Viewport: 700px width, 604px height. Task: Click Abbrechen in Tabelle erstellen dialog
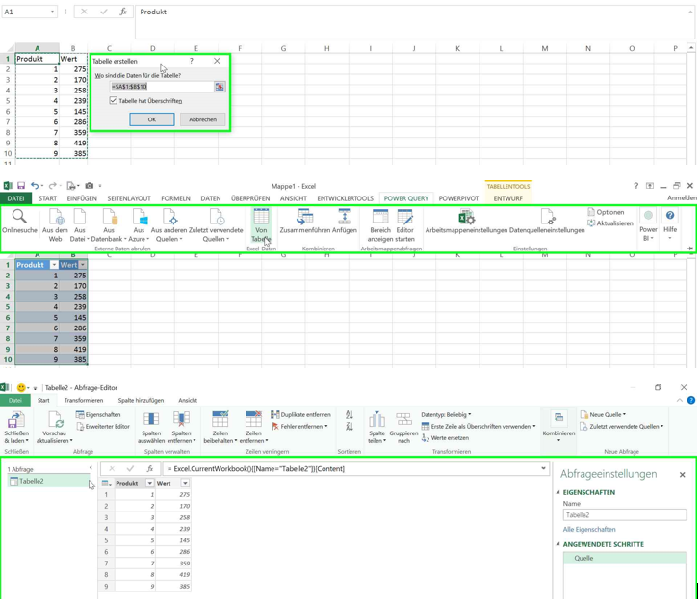coord(202,119)
